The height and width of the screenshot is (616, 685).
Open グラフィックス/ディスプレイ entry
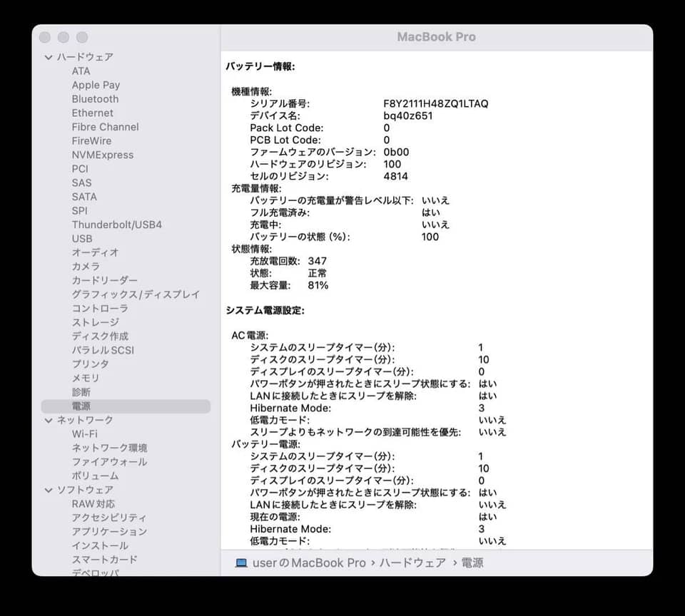point(136,294)
